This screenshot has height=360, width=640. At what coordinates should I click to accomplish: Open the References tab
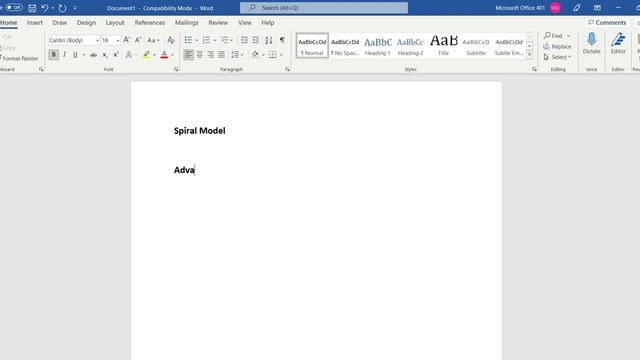pos(150,23)
